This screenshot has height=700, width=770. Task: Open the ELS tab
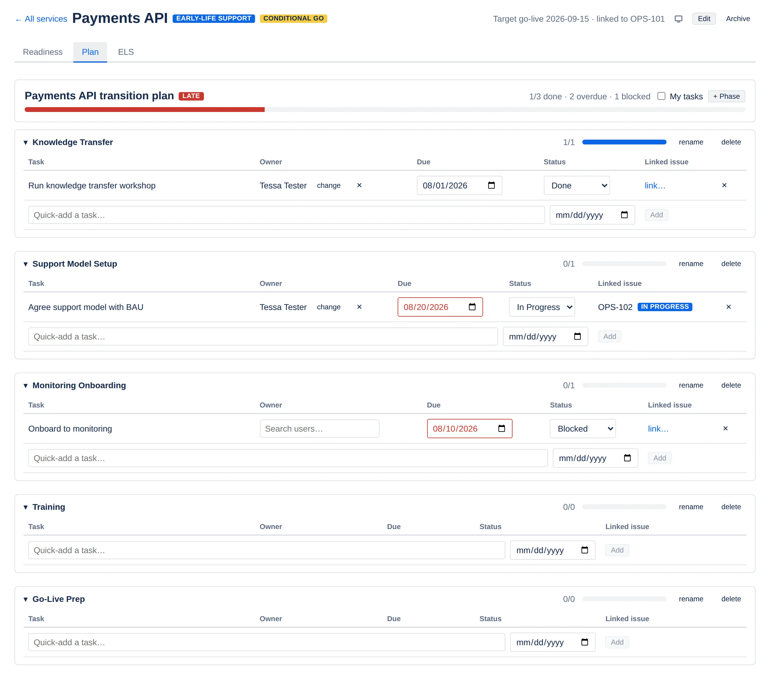(126, 52)
